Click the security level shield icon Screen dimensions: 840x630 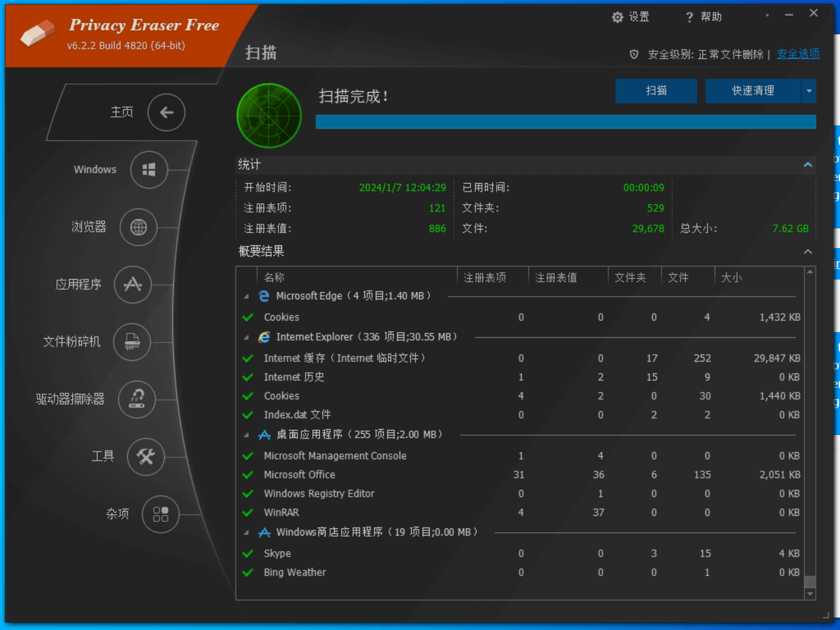(634, 54)
